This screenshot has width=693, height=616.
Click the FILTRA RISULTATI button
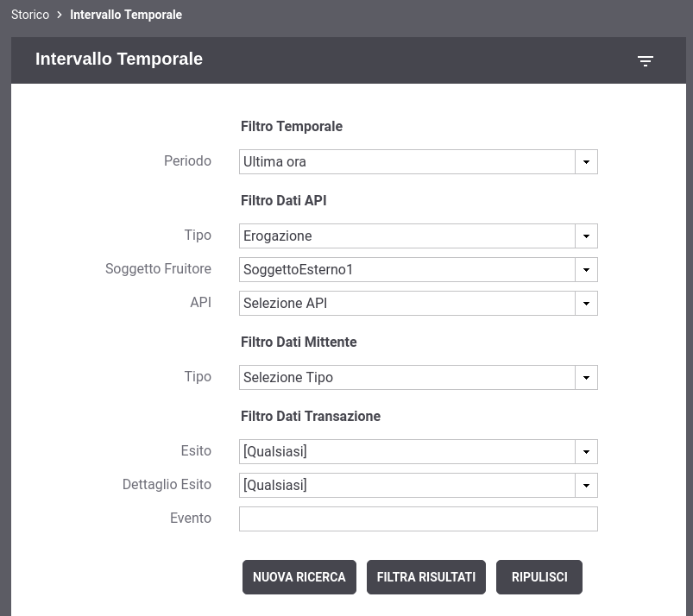pyautogui.click(x=426, y=577)
